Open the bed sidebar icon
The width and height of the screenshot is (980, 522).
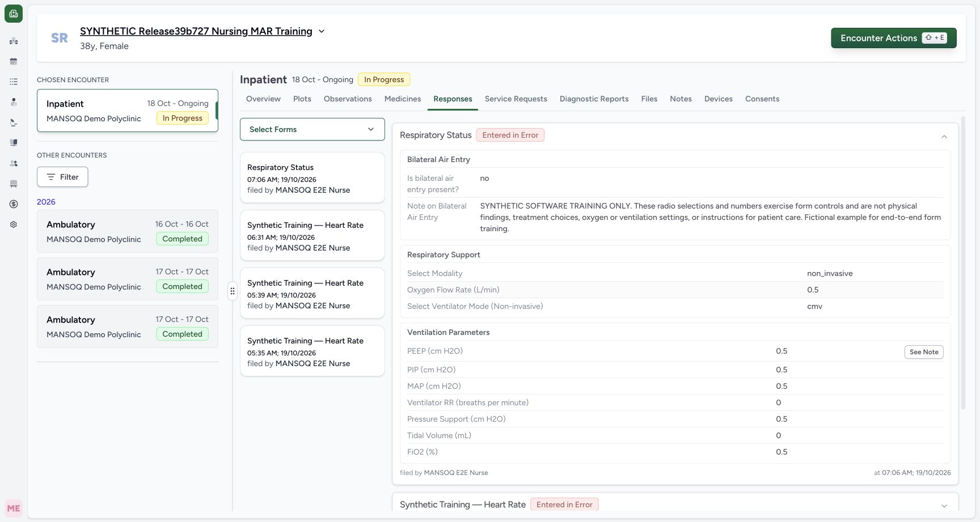tap(14, 184)
